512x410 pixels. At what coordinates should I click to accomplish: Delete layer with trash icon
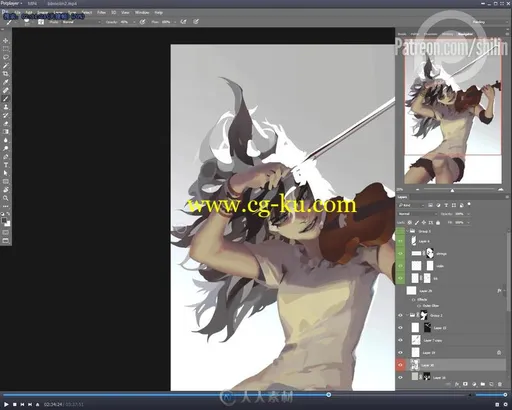coord(500,384)
